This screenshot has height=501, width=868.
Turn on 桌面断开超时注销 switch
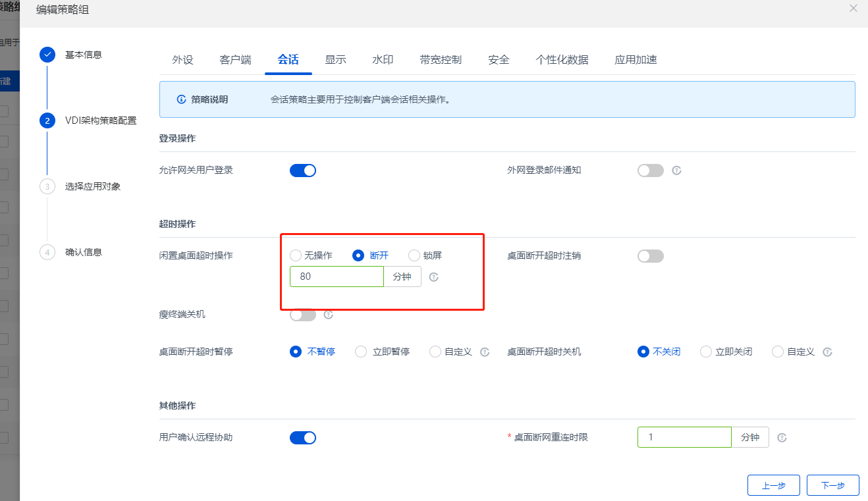tap(650, 256)
